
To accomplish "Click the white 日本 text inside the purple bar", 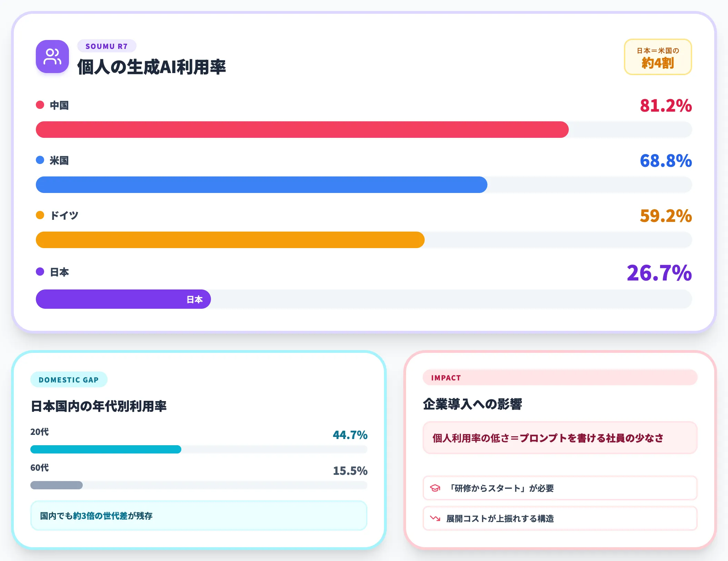I will coord(194,299).
